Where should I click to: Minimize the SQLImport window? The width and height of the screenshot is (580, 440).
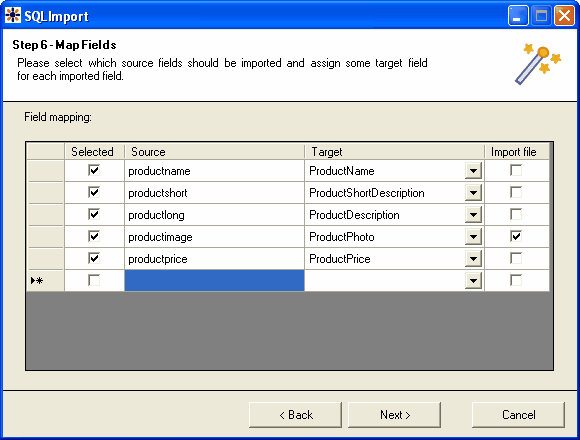click(x=518, y=16)
